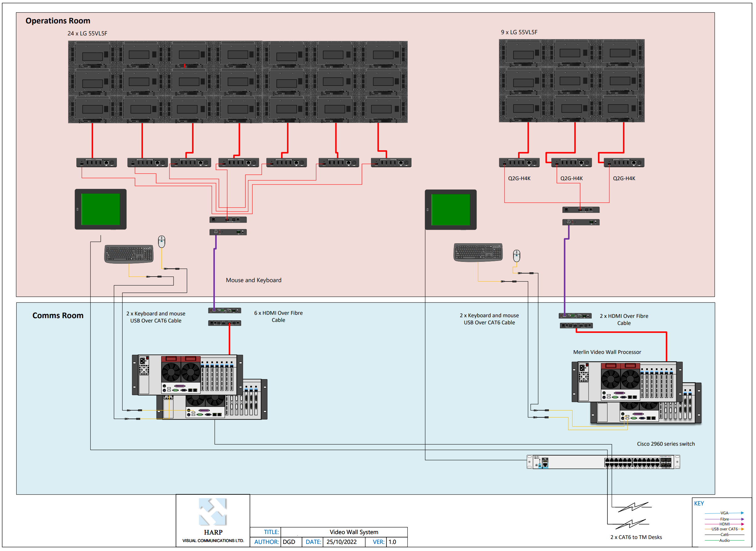This screenshot has height=551, width=756.
Task: Click the DGD author field
Action: 291,542
